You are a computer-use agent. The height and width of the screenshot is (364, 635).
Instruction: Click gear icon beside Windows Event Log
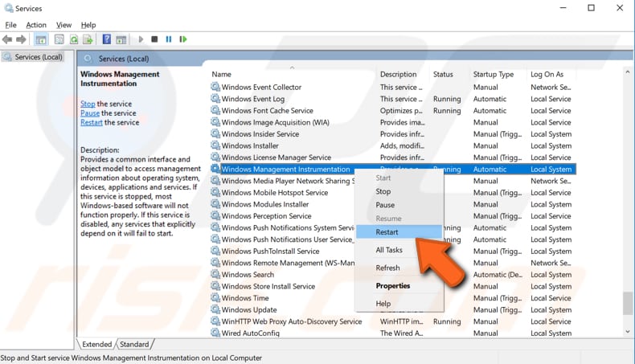point(215,98)
